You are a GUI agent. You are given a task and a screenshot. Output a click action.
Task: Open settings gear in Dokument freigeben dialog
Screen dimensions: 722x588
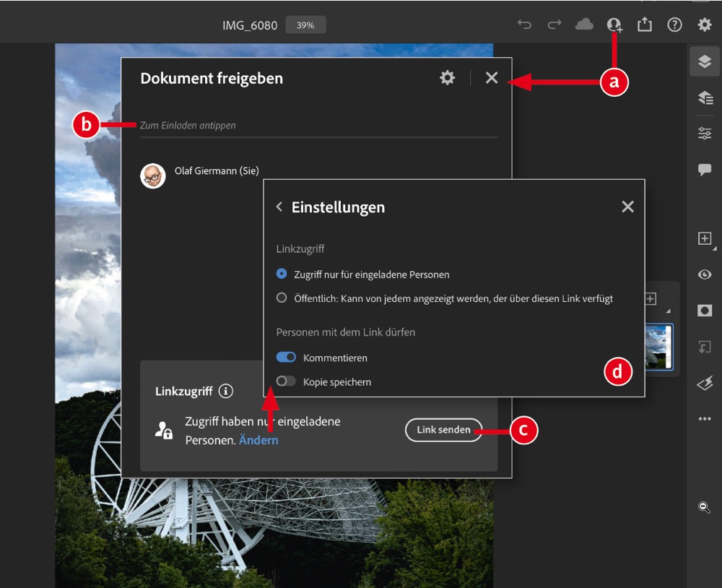(x=447, y=77)
